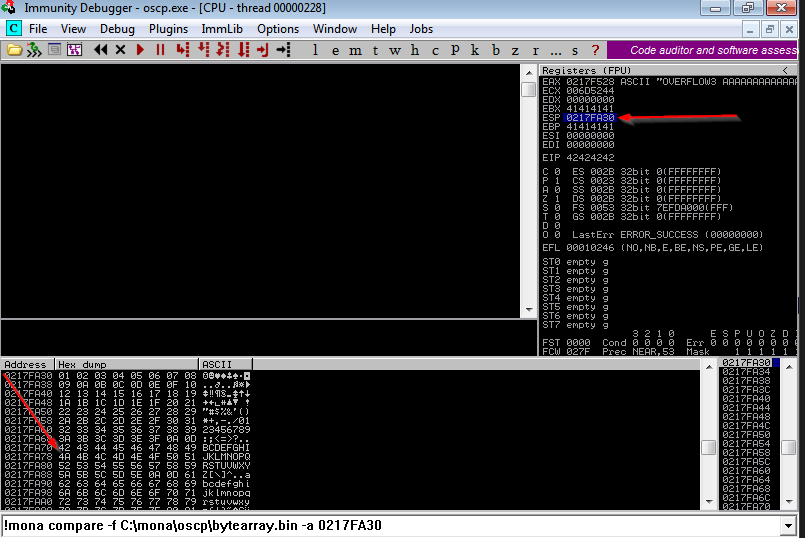This screenshot has height=538, width=805.
Task: Click the Trace into icon
Action: tap(223, 50)
